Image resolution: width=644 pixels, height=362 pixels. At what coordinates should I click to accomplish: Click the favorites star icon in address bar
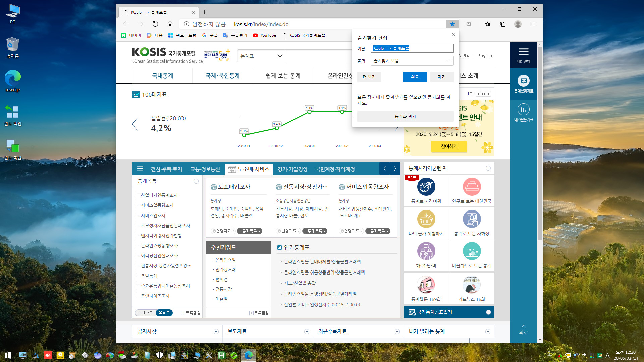click(452, 24)
